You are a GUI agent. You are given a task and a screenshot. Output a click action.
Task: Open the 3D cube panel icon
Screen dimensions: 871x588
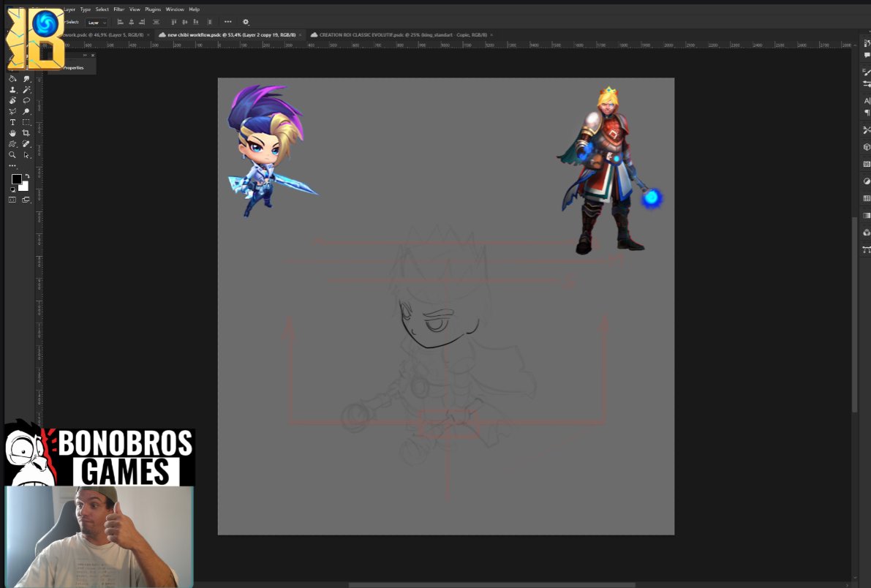(866, 147)
